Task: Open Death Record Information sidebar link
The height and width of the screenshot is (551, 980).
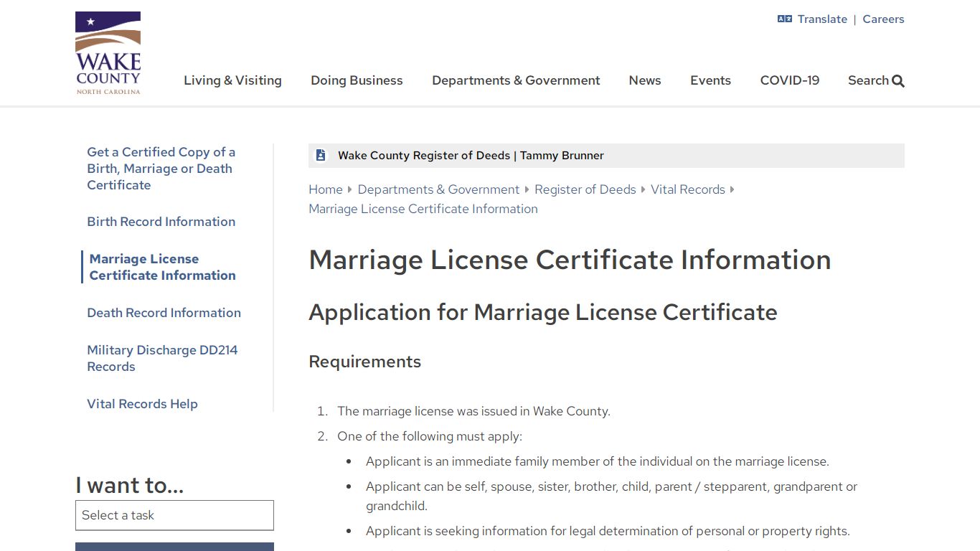Action: (164, 313)
